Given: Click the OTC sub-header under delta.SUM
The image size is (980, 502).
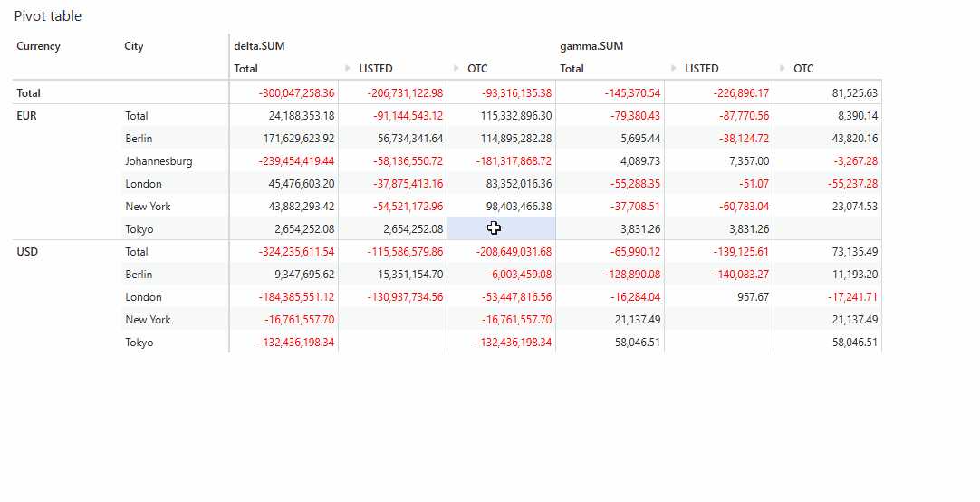Looking at the screenshot, I should coord(477,69).
